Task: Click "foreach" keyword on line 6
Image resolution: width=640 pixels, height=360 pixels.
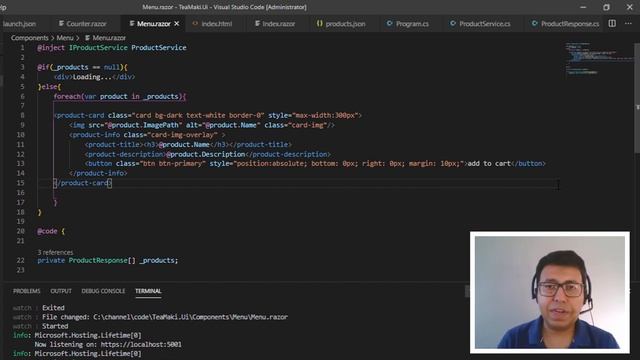Action: (67, 96)
